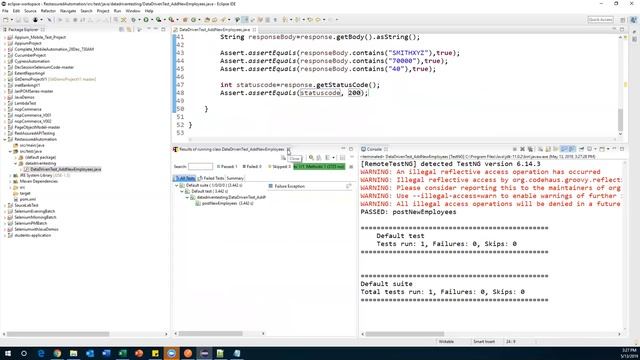Select pom.xml in Package Explorer
This screenshot has height=360, width=640.
tap(27, 199)
